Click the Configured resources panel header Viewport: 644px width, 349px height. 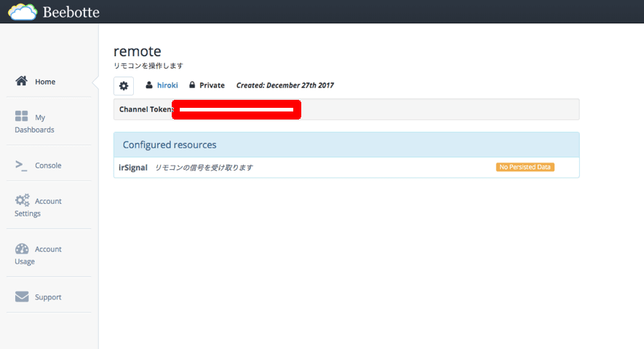[346, 145]
